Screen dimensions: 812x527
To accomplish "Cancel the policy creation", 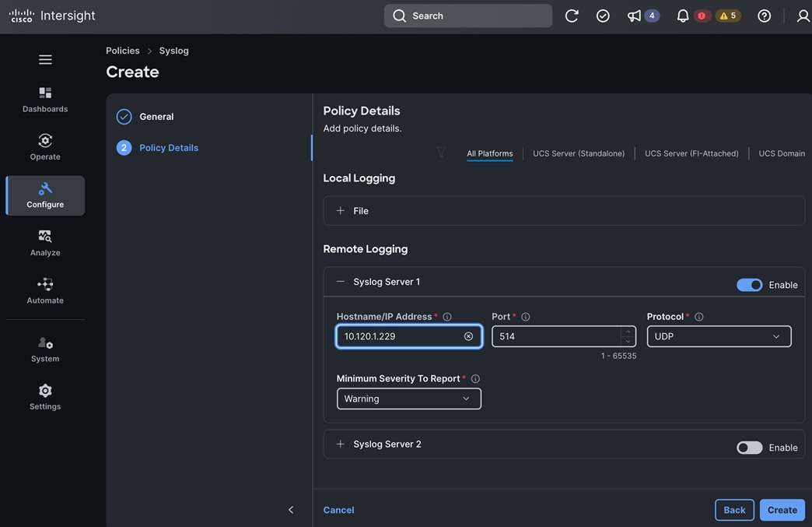I will [x=338, y=510].
